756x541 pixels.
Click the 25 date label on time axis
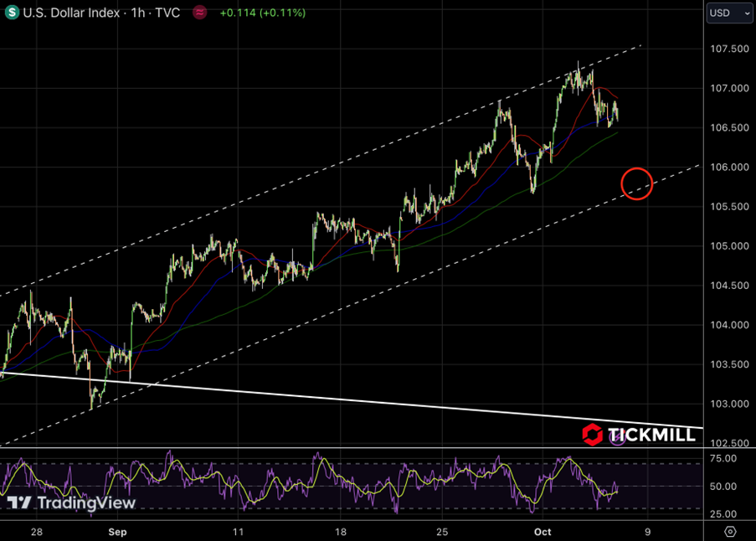442,532
